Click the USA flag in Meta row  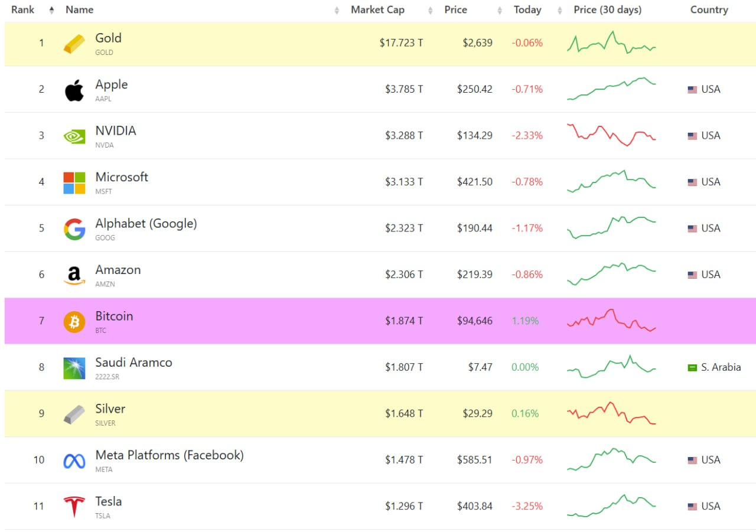click(x=692, y=461)
